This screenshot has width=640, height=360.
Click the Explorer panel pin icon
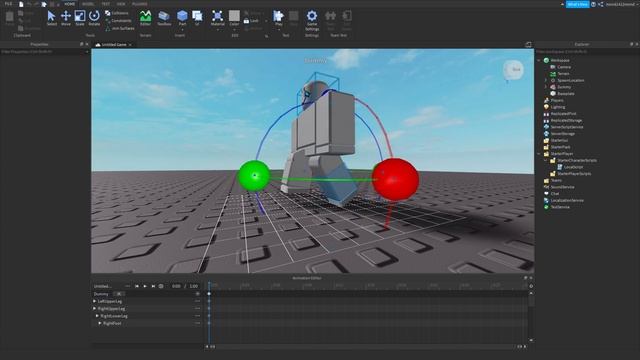pos(631,44)
